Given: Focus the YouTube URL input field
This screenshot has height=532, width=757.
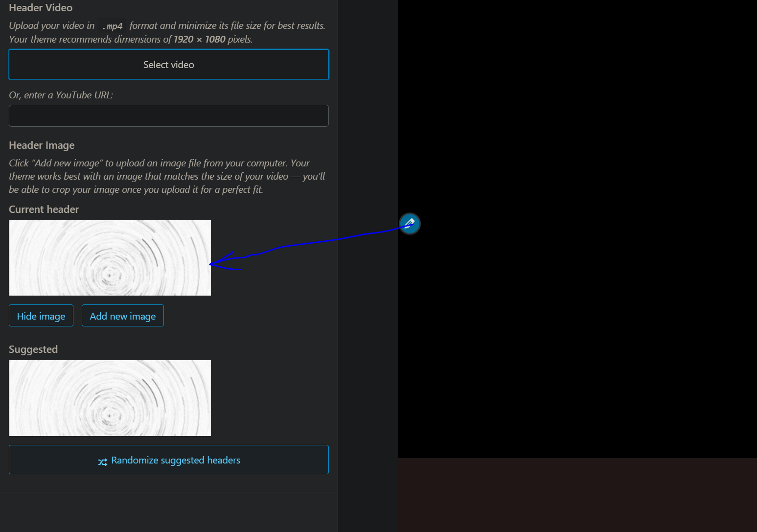Looking at the screenshot, I should coord(169,116).
